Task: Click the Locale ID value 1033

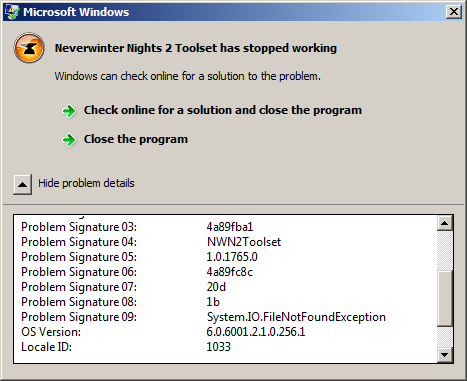Action: tap(218, 347)
